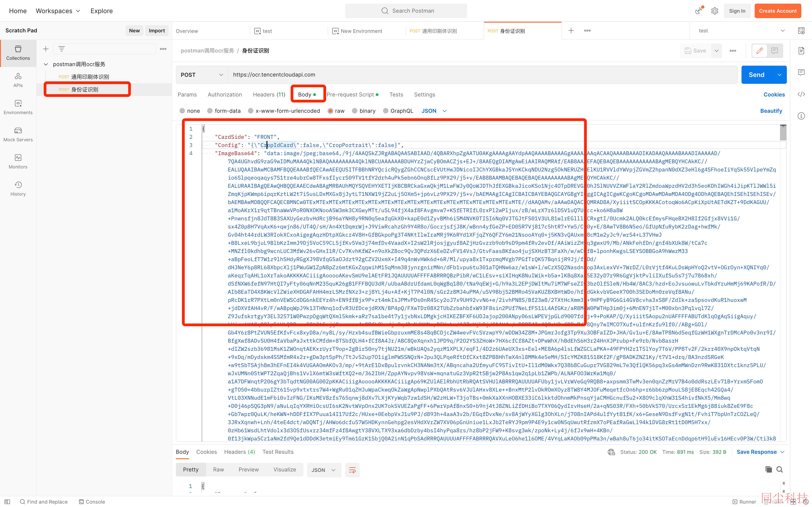
Task: Click the Create Account button
Action: [x=778, y=11]
